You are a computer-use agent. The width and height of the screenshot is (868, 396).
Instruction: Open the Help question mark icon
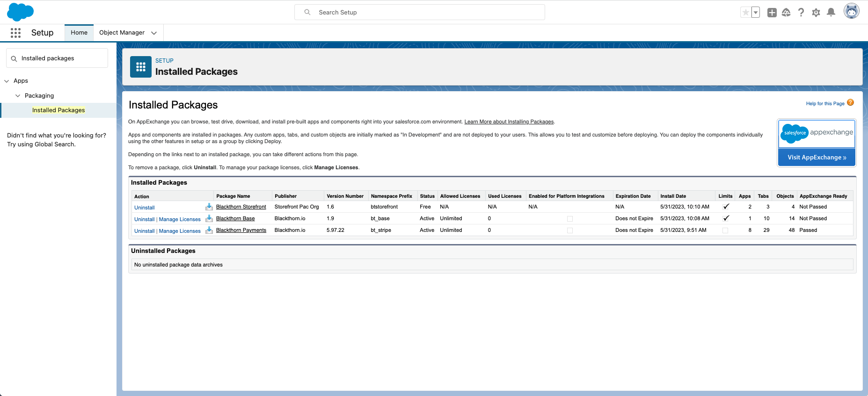pos(801,13)
